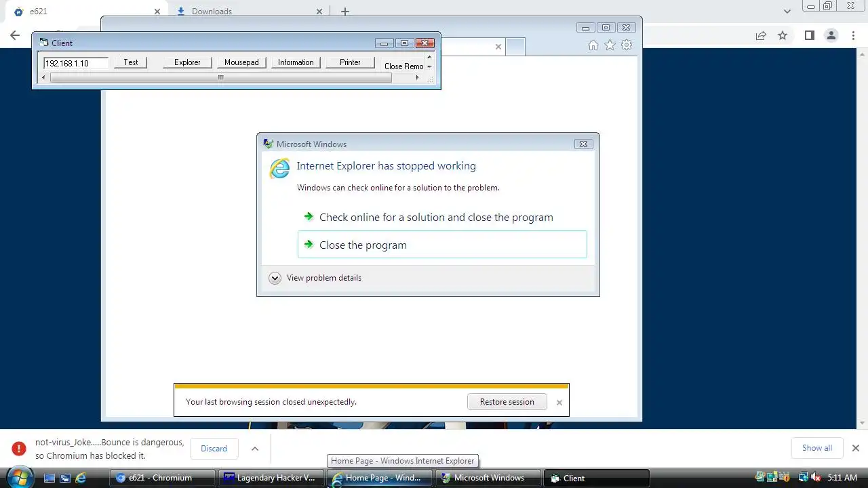The width and height of the screenshot is (868, 488).
Task: Click the down arrow of the Client vertical scrollbar
Action: (x=429, y=66)
